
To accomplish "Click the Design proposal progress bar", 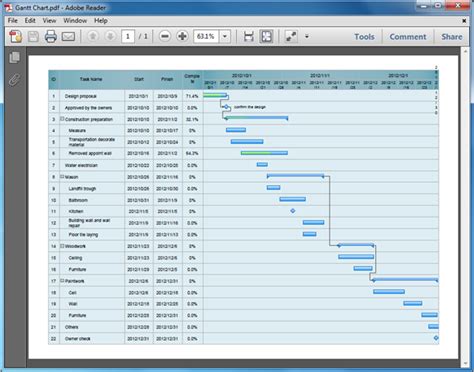I will point(215,96).
